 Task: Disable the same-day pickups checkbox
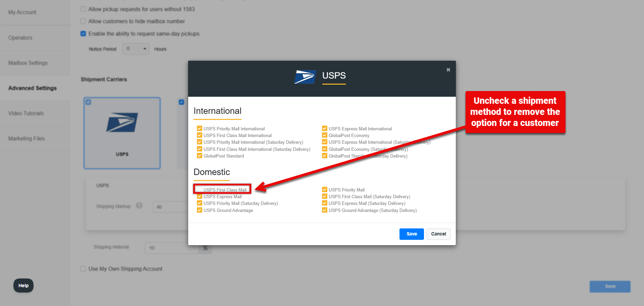click(x=83, y=34)
